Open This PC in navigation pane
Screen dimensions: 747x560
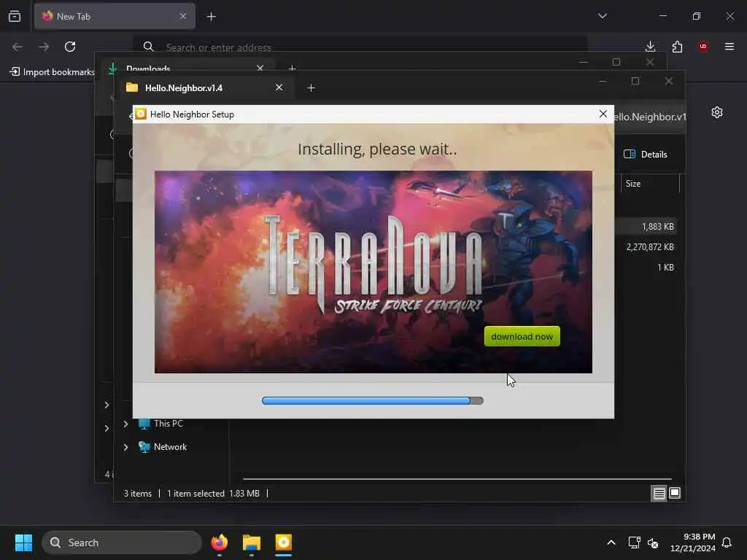click(x=160, y=424)
